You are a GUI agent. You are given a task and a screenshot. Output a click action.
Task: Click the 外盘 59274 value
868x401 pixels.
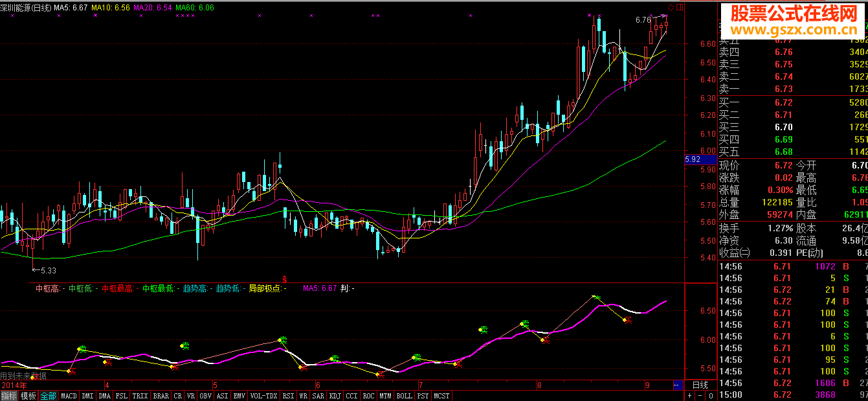779,214
